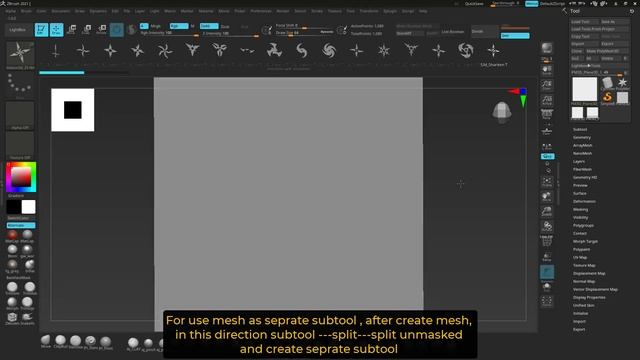Image resolution: width=640 pixels, height=360 pixels.
Task: Click the QuickSave button
Action: [x=474, y=4]
